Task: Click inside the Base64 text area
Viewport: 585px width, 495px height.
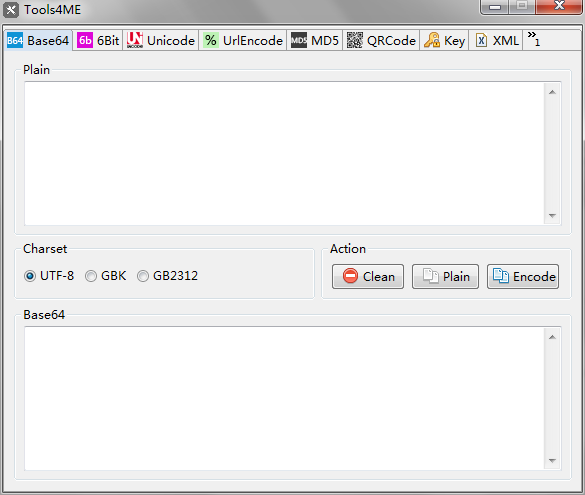Action: (284, 398)
